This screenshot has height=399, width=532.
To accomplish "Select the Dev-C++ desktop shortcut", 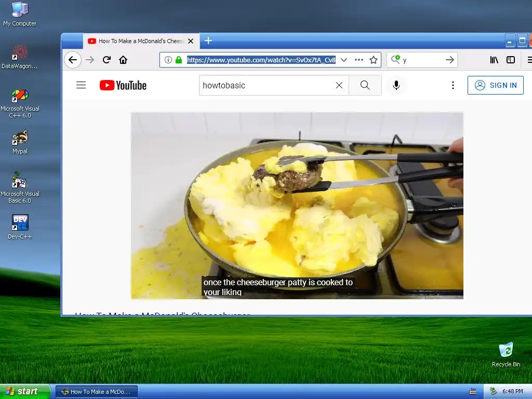I will [20, 227].
